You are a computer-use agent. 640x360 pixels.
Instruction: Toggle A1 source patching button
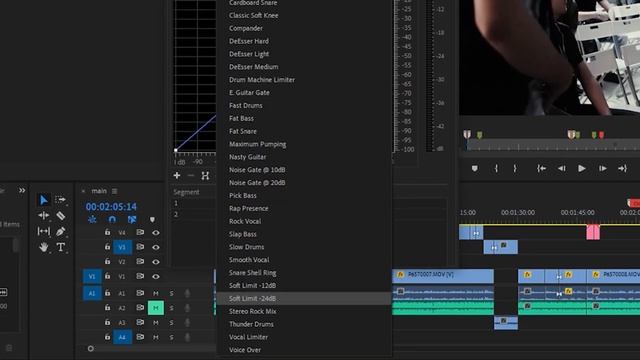tap(92, 293)
